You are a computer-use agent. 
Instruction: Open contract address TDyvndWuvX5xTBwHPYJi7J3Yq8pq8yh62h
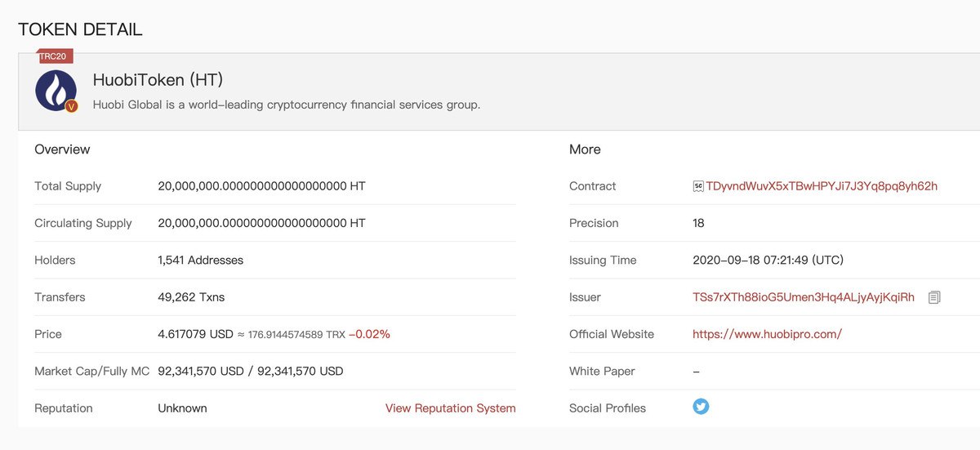pyautogui.click(x=822, y=186)
